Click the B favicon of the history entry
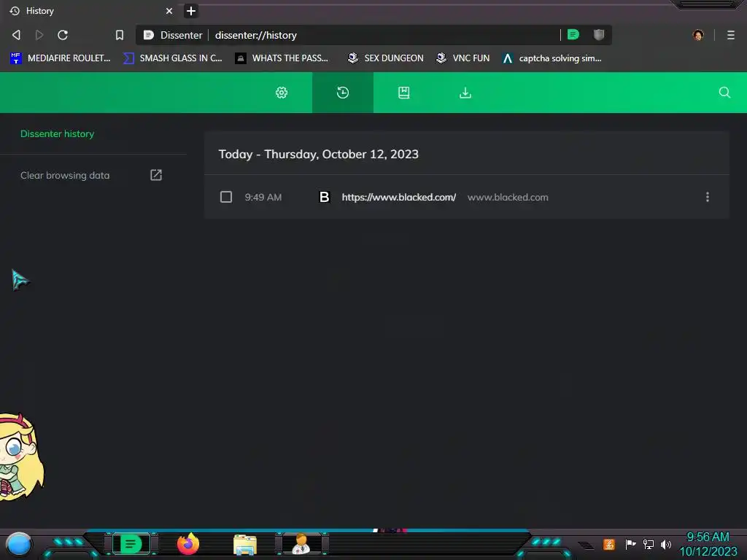 [x=325, y=197]
